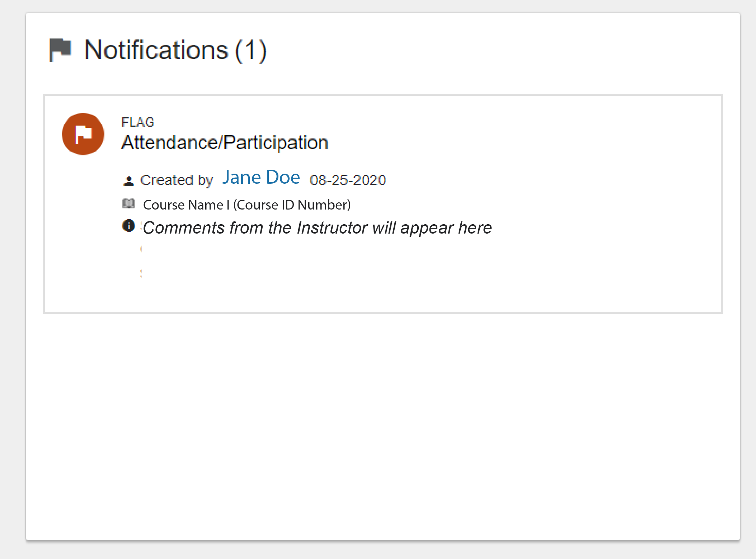Screen dimensions: 756x559
Task: Select the Course Name I text
Action: tap(186, 205)
